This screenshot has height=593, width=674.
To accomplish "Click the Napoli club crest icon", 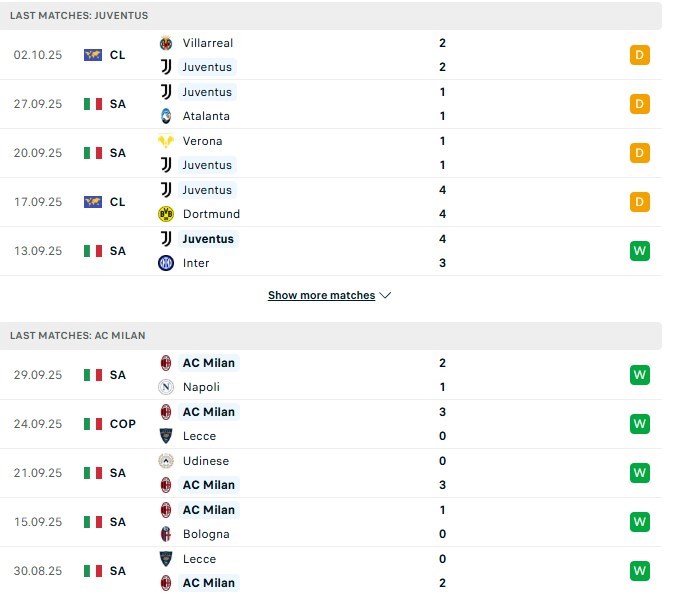I will [166, 387].
